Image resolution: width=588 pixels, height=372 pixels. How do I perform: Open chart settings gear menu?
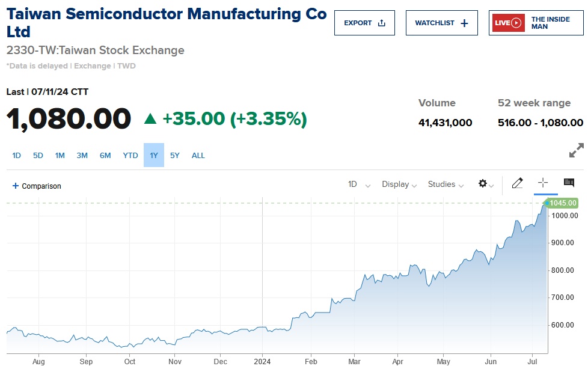[x=483, y=184]
